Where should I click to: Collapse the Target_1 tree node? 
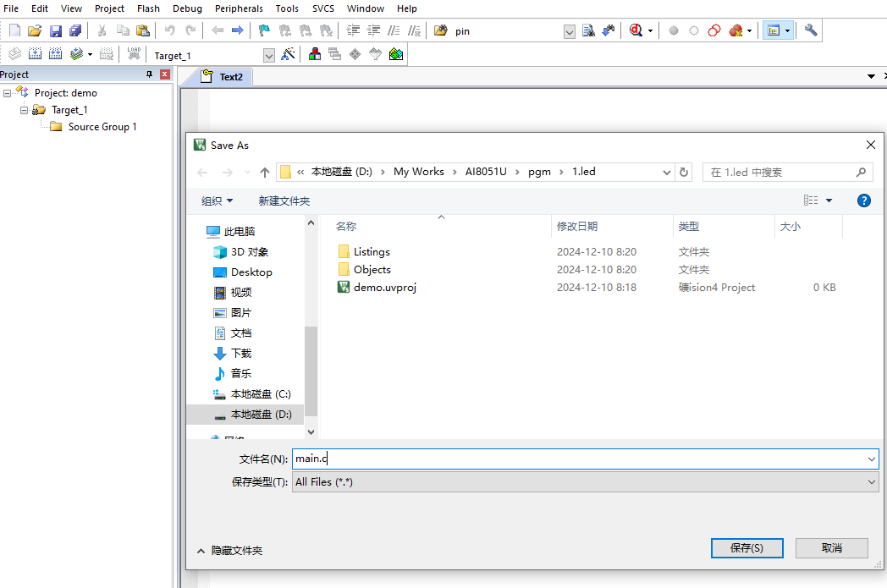click(x=24, y=110)
